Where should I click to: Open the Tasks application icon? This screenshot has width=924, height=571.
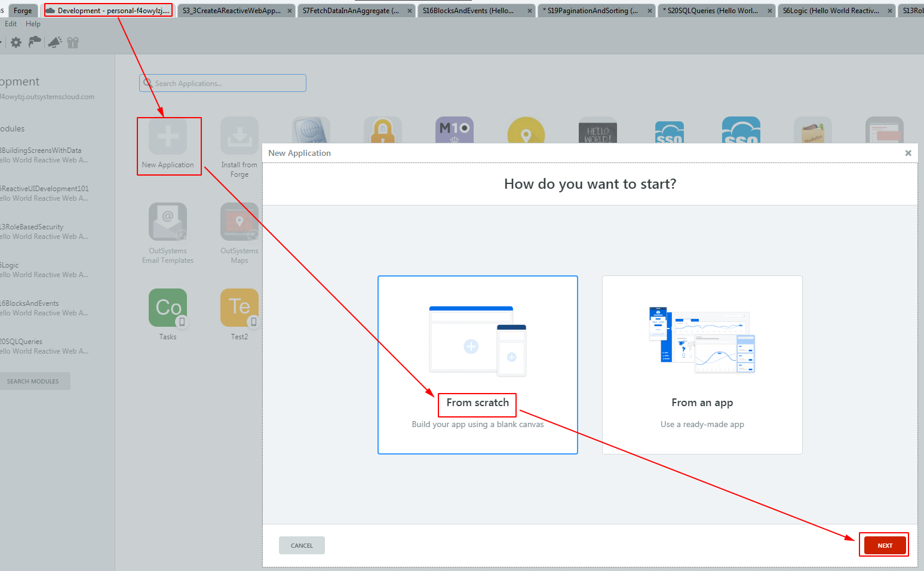click(167, 308)
